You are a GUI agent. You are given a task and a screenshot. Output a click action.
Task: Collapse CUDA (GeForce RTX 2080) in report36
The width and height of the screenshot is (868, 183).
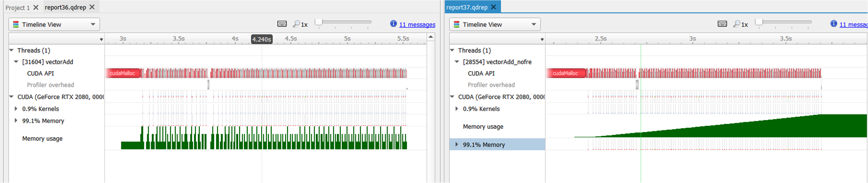tap(12, 97)
